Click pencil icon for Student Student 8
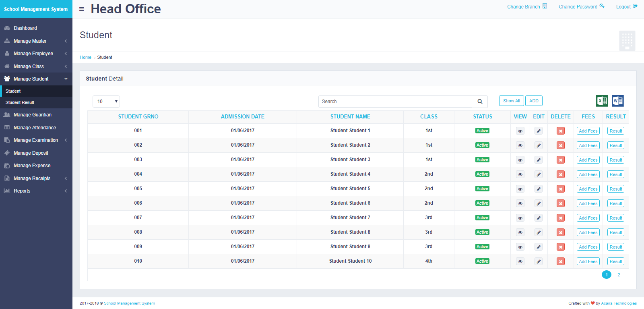This screenshot has width=644, height=309. (539, 232)
